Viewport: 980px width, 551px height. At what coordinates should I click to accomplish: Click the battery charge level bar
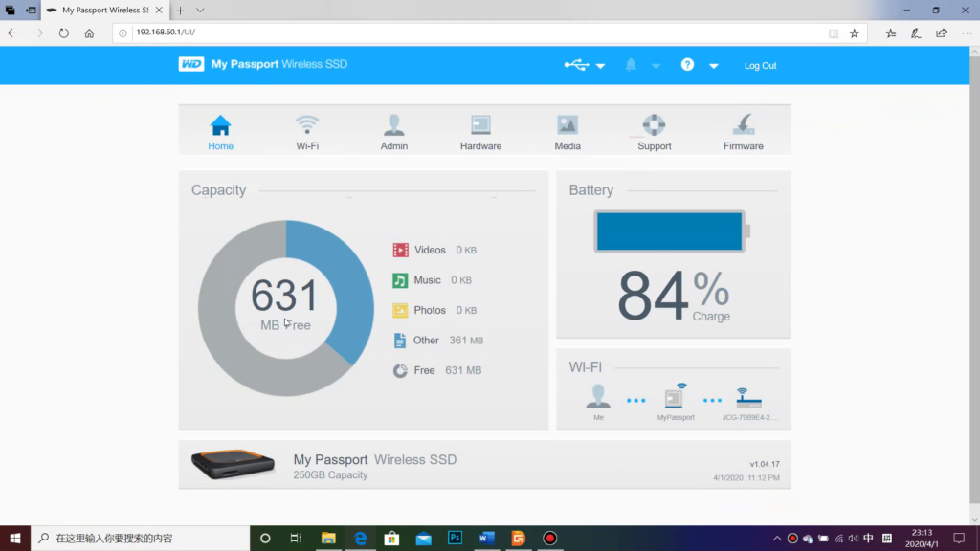point(670,231)
